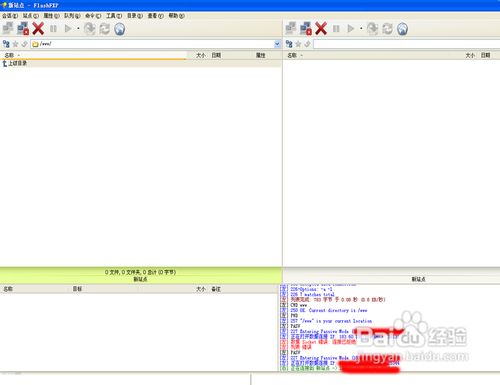The image size is (500, 385).
Task: Click the disconnect icon in right pane toolbar
Action: click(x=306, y=29)
